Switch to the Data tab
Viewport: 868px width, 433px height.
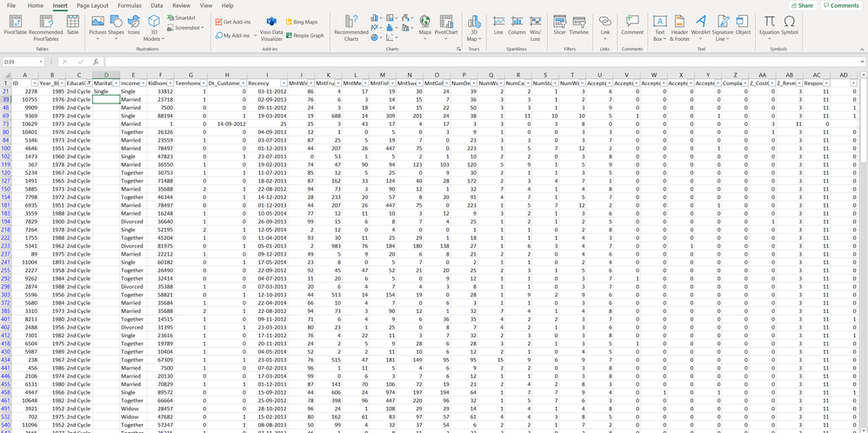click(x=157, y=5)
